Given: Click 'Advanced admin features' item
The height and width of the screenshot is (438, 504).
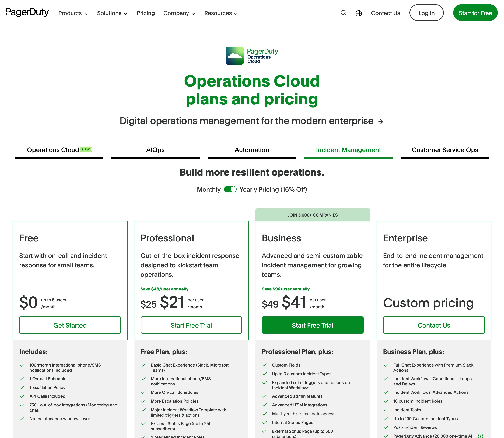Looking at the screenshot, I should click(x=297, y=396).
